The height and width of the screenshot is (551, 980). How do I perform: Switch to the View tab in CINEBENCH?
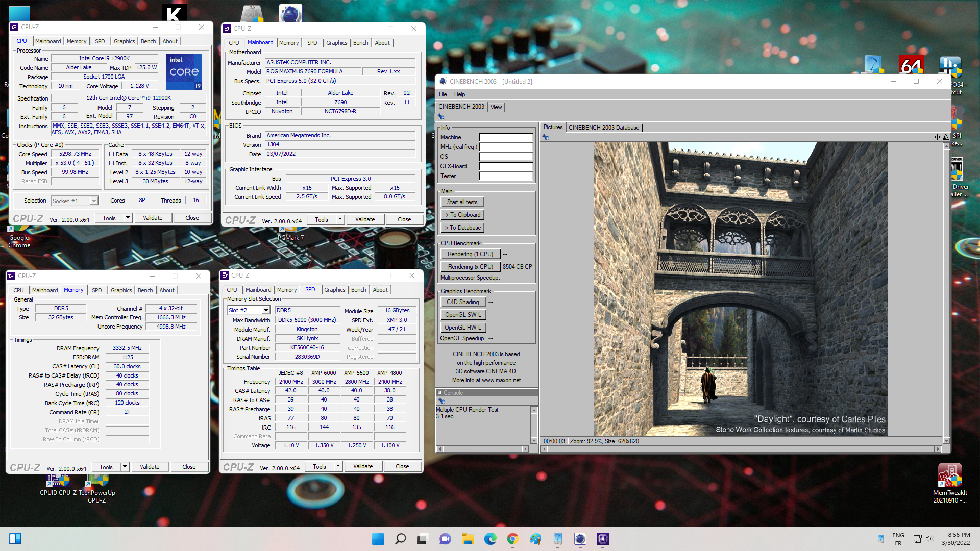coord(496,107)
